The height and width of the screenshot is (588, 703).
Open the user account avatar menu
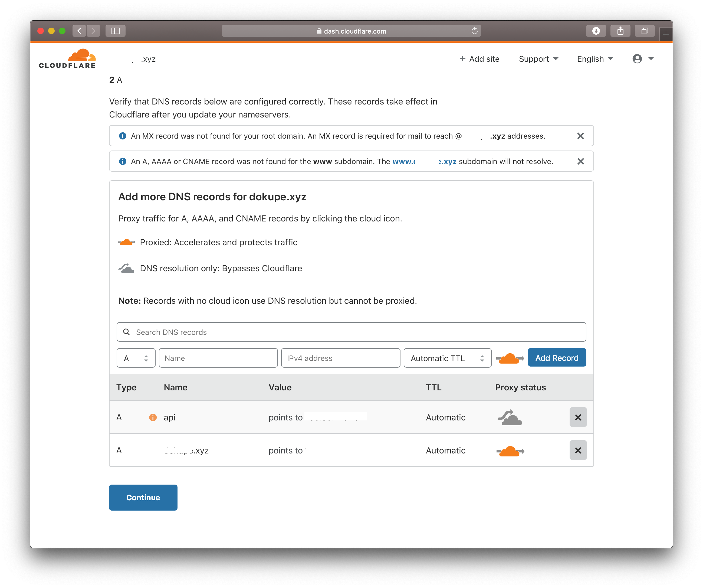coord(643,59)
